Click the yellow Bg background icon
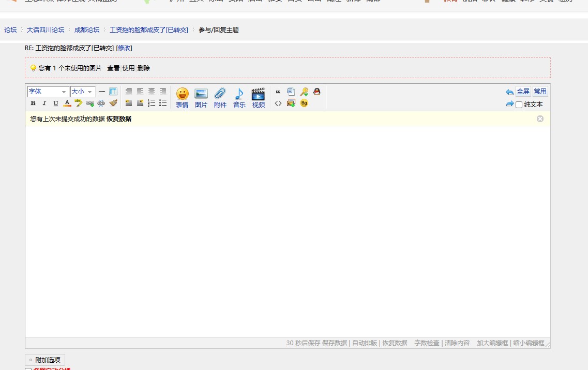 click(x=304, y=103)
